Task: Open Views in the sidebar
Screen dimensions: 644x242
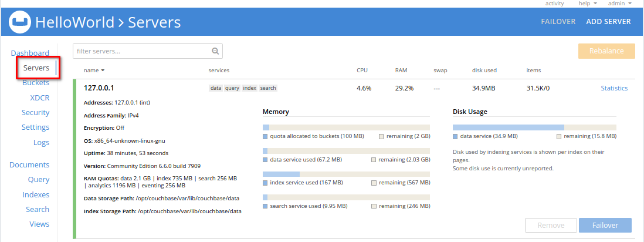Action: tap(39, 224)
